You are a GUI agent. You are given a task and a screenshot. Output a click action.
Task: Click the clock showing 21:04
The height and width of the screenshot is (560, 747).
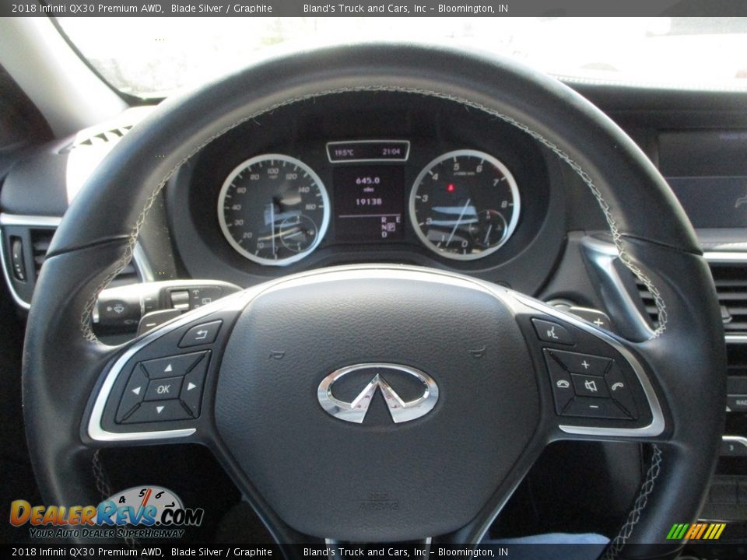[391, 152]
